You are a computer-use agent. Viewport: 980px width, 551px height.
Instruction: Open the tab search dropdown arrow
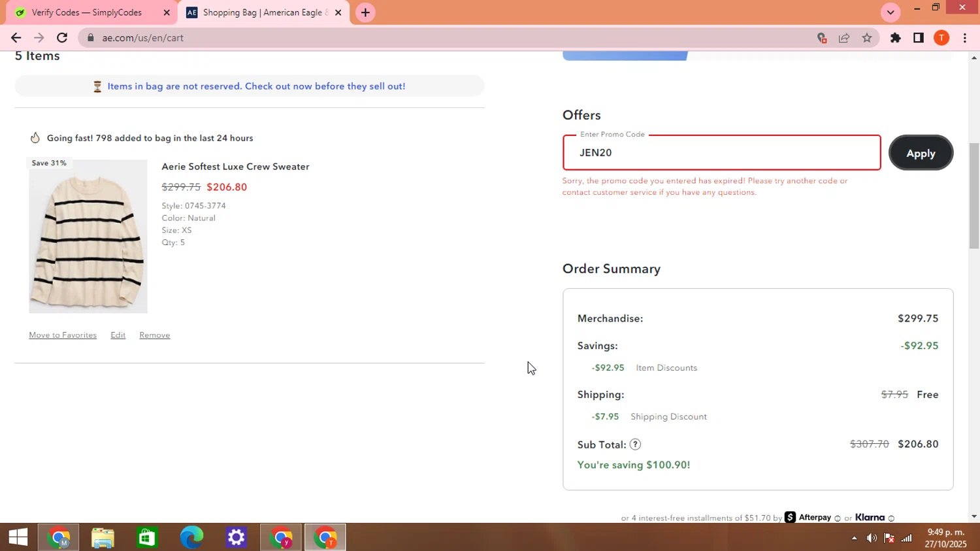point(890,12)
